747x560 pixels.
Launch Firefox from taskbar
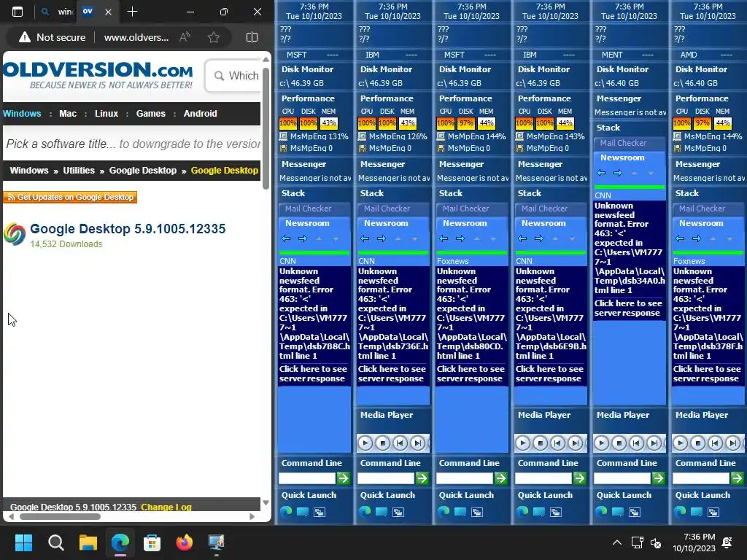(x=185, y=542)
